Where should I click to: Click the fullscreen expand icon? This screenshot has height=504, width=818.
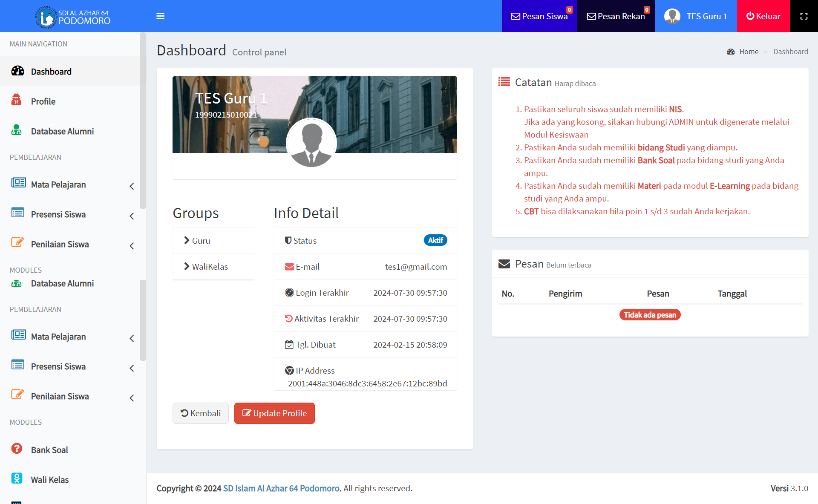pos(804,16)
